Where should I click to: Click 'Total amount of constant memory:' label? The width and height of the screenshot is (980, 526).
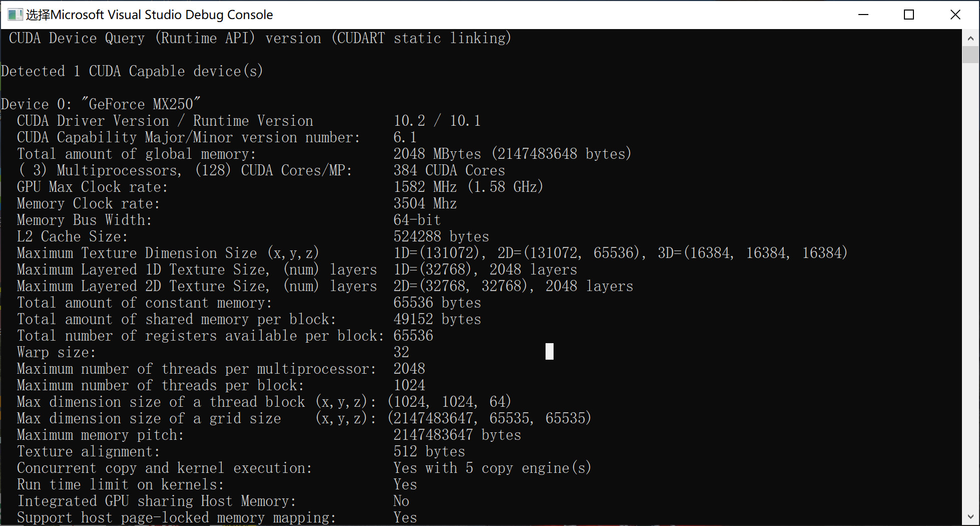(144, 303)
